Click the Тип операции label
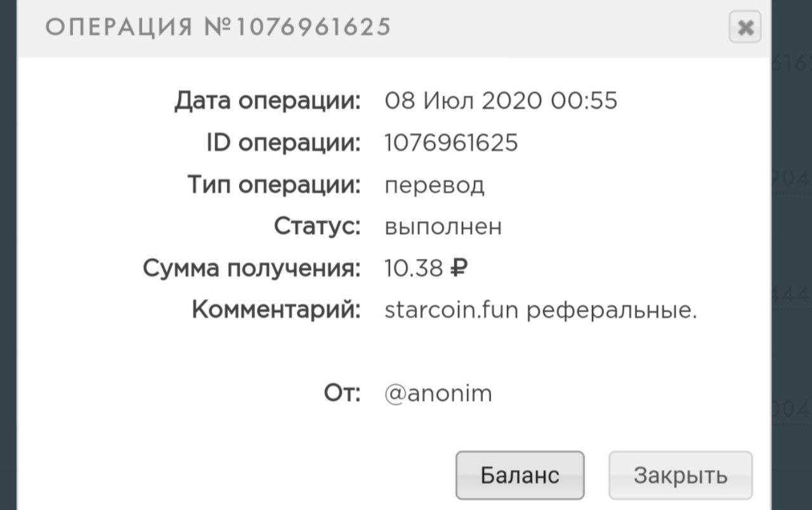The image size is (812, 510). (x=274, y=185)
